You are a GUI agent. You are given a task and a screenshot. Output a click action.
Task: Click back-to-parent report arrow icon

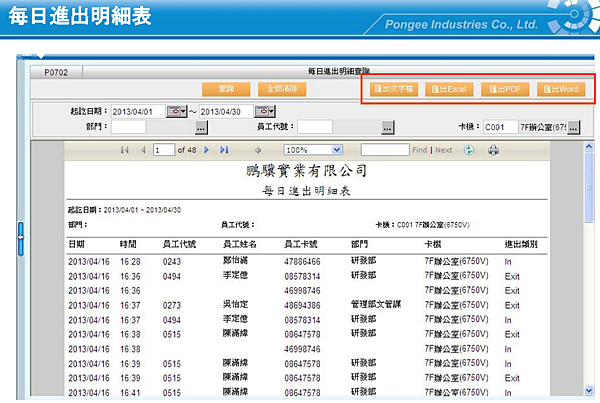[258, 150]
